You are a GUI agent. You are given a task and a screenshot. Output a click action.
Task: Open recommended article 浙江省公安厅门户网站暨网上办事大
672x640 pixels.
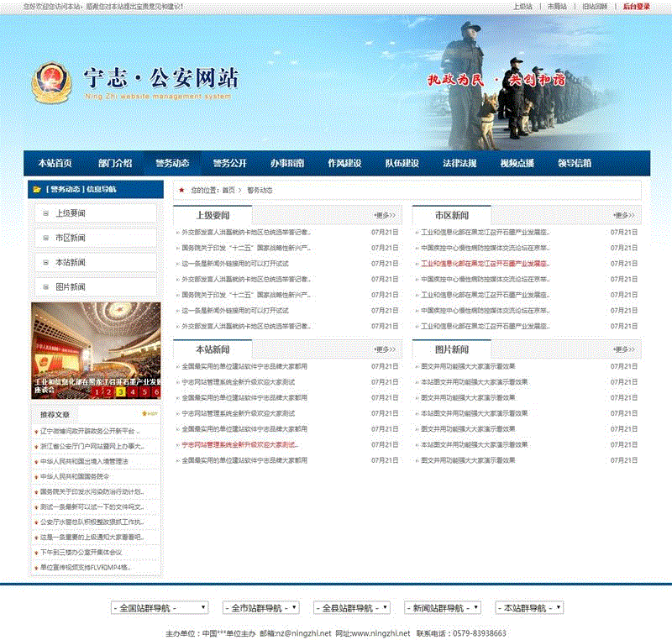pyautogui.click(x=93, y=446)
